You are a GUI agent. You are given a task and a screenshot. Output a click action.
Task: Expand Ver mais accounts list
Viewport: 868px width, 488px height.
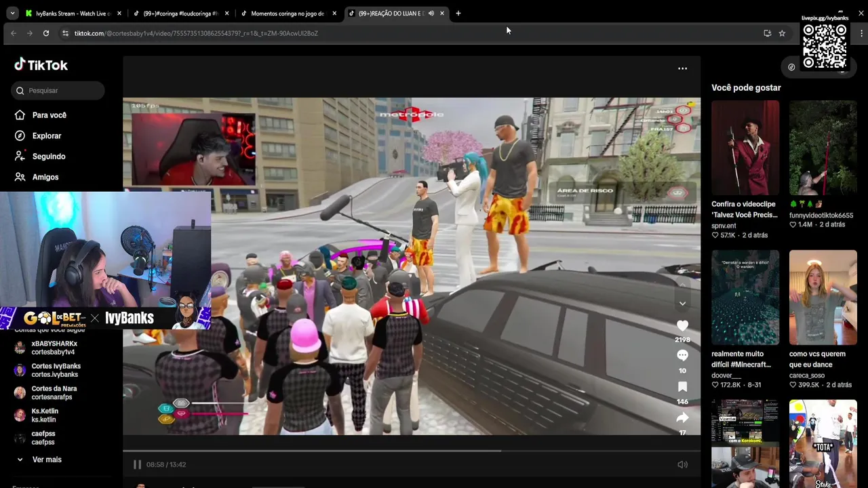[x=47, y=460]
